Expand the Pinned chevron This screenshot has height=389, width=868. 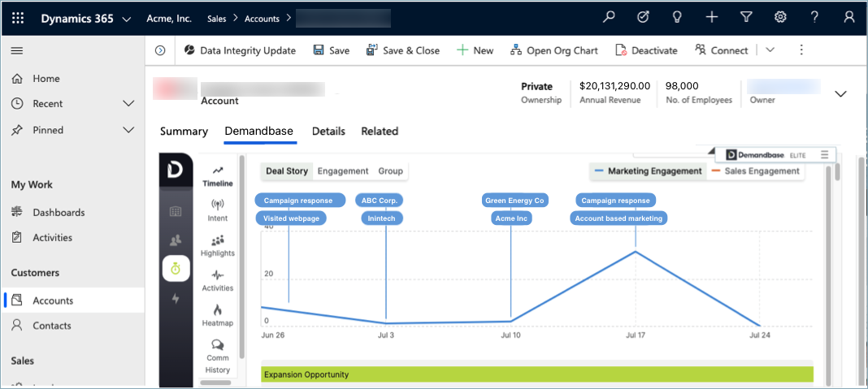tap(128, 130)
